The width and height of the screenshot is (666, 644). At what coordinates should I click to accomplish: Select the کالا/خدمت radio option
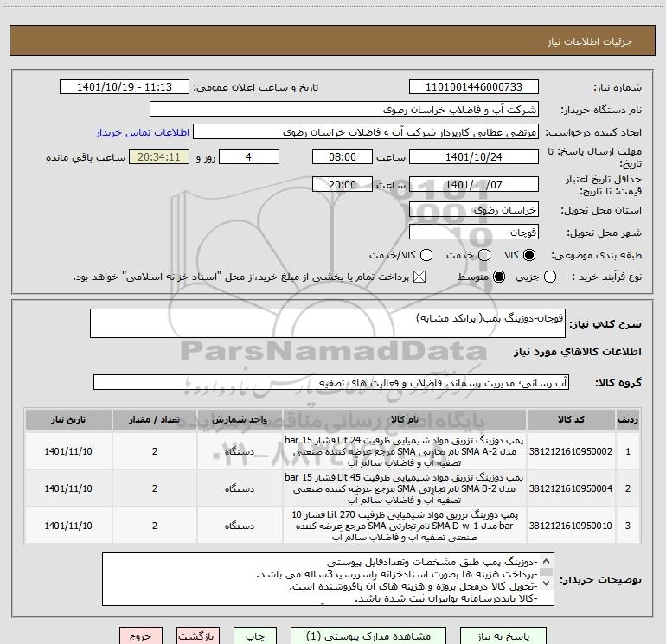(x=426, y=255)
